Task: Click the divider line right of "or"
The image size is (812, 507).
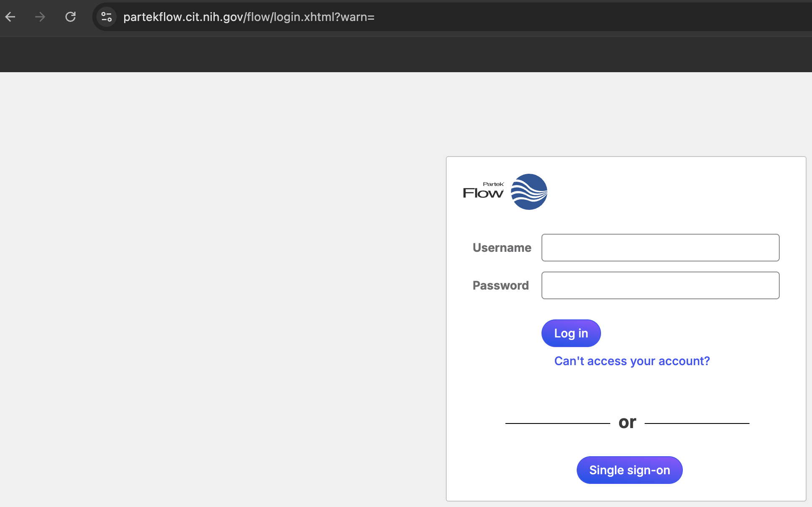Action: click(697, 423)
